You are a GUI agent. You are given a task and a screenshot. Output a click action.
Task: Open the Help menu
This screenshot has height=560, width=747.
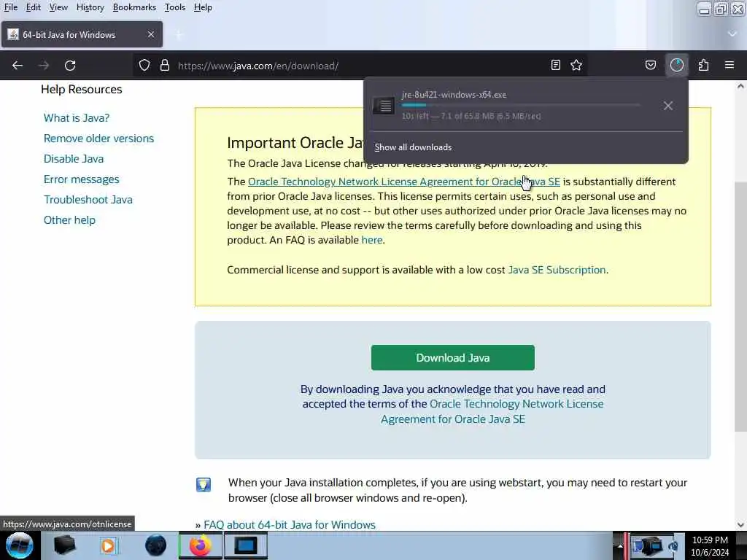tap(203, 7)
